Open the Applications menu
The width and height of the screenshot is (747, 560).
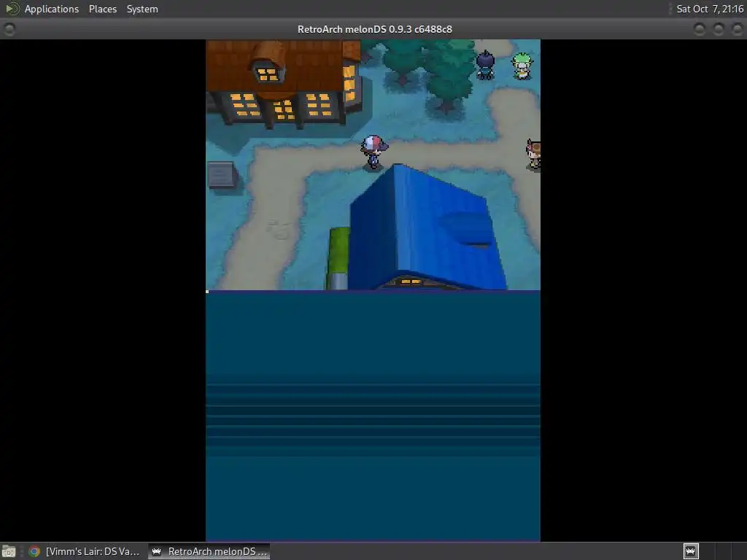[x=52, y=9]
